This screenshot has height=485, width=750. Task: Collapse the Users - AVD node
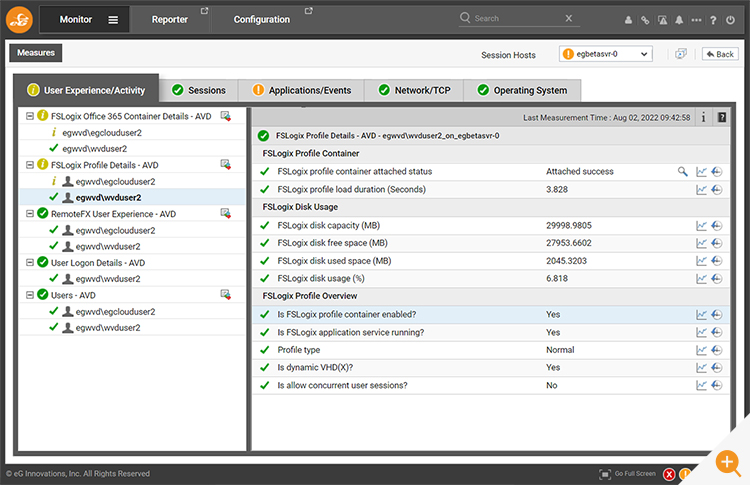tap(30, 295)
